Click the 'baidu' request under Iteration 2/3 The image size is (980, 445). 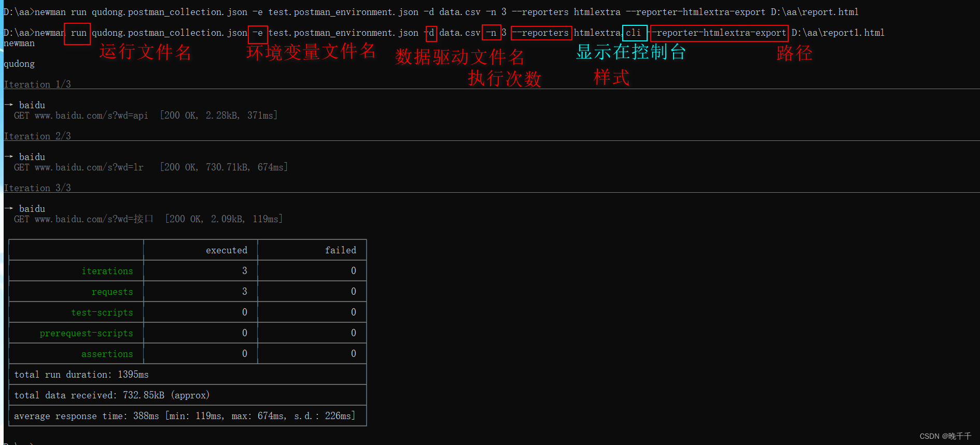32,157
